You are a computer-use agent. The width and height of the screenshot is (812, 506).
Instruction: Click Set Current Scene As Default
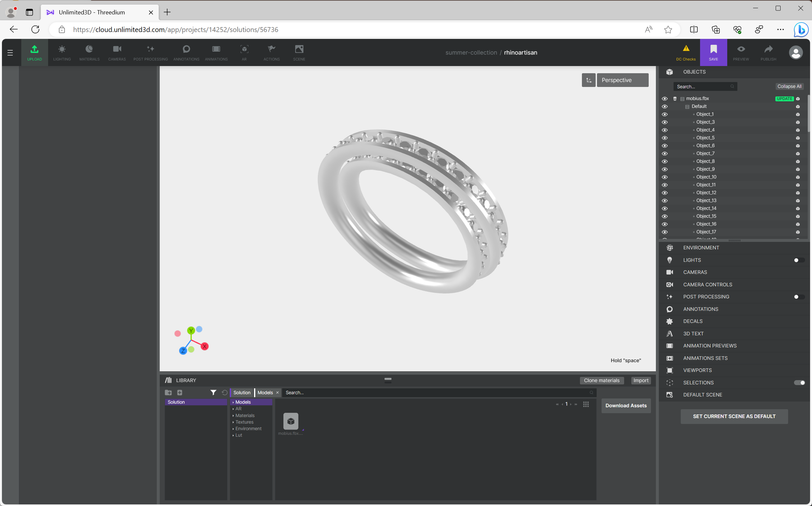(x=734, y=416)
